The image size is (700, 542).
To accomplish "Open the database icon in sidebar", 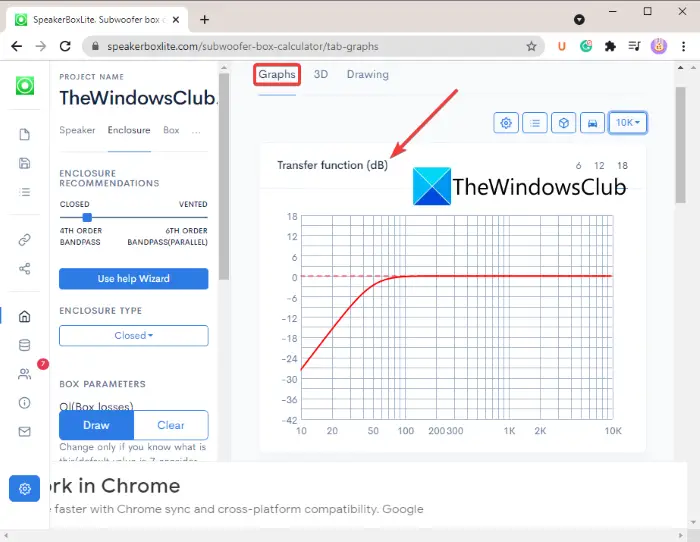I will click(25, 345).
